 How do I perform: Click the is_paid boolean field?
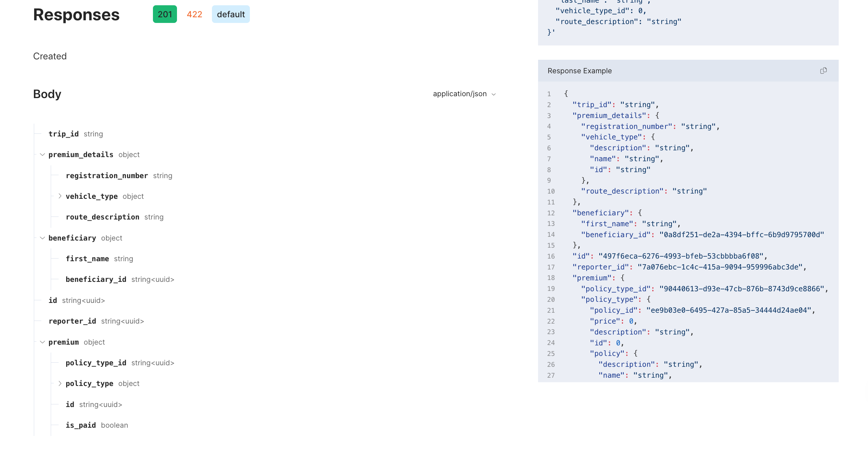point(80,425)
